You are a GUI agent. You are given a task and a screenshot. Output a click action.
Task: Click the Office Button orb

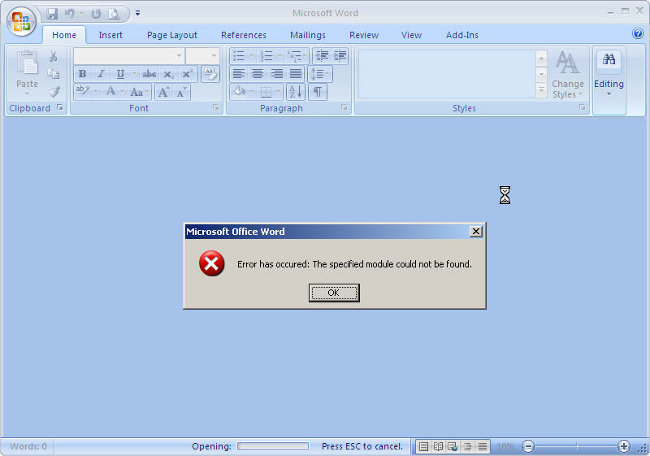point(21,21)
